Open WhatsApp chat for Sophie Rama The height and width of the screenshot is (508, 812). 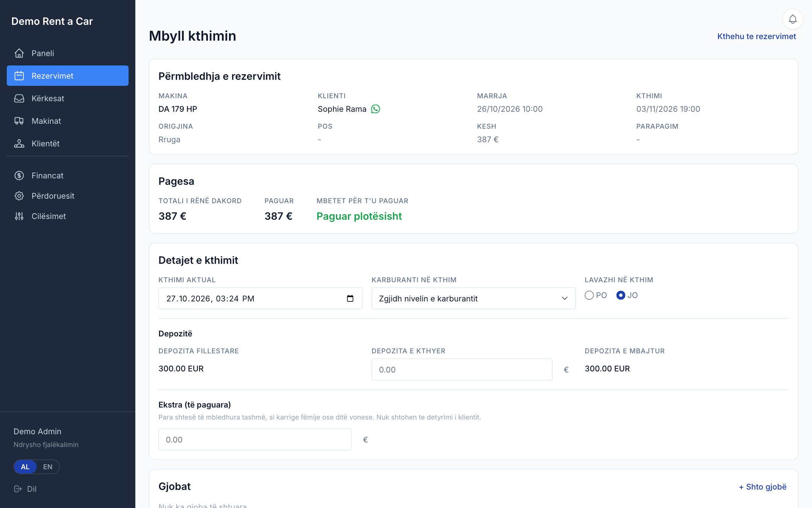pyautogui.click(x=376, y=109)
